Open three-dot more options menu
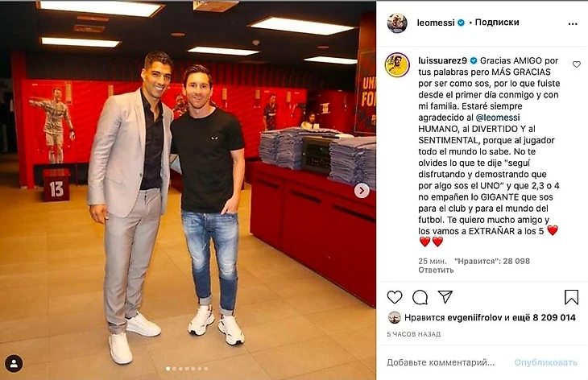Image resolution: width=588 pixels, height=380 pixels. [573, 23]
